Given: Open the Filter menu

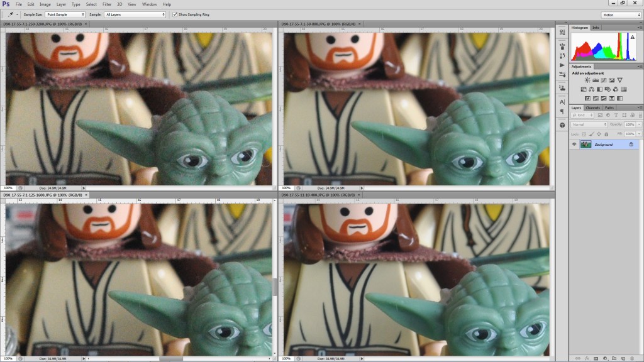Looking at the screenshot, I should point(107,4).
